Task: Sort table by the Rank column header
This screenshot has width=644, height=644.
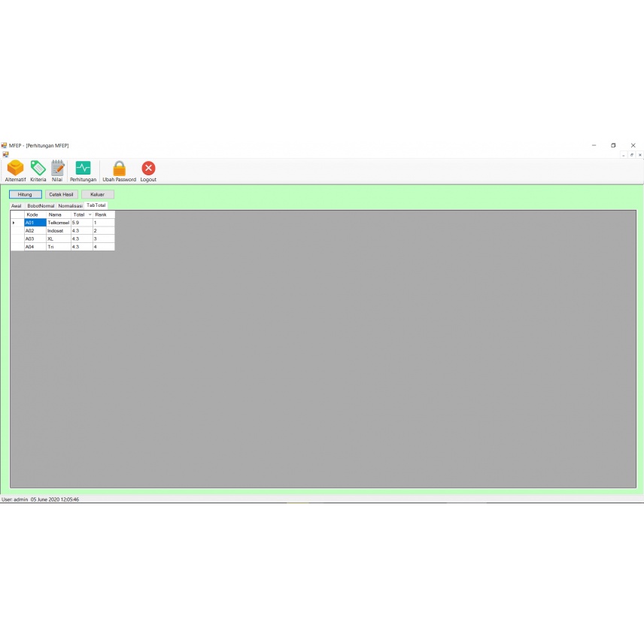Action: pyautogui.click(x=100, y=214)
